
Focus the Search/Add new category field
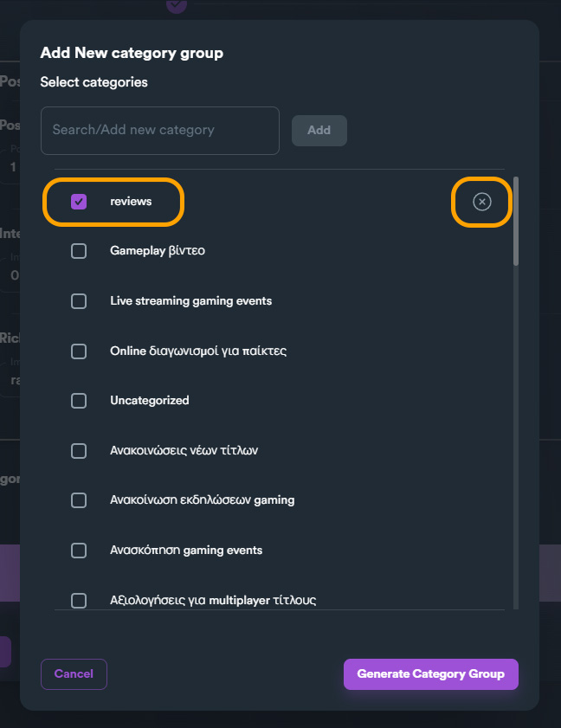click(x=160, y=131)
